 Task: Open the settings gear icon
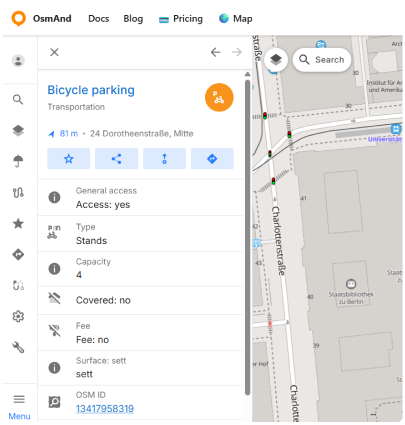click(18, 316)
